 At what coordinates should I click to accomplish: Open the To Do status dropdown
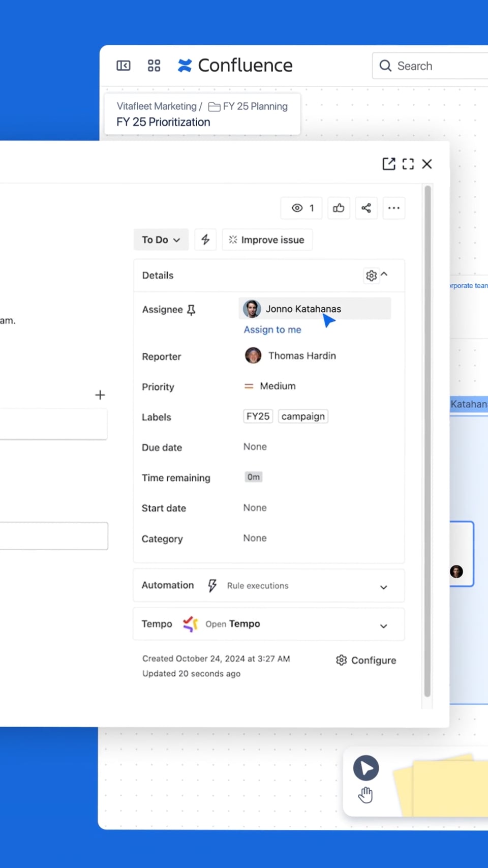tap(161, 240)
